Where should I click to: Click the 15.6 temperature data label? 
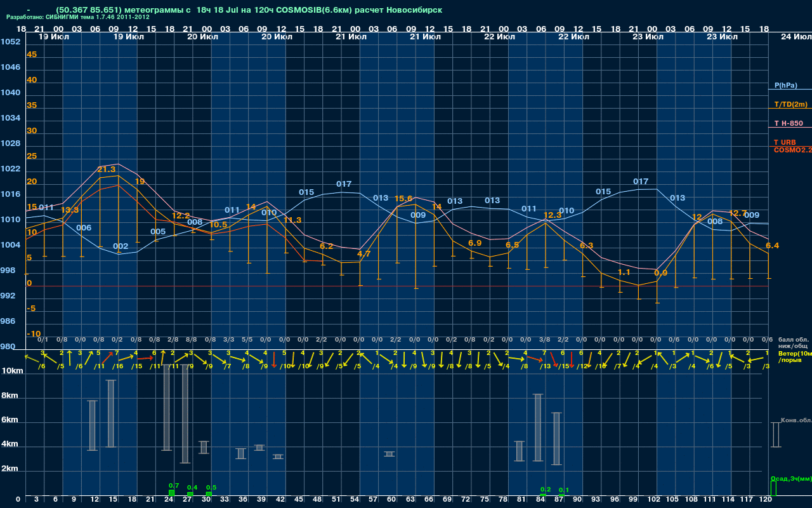click(x=403, y=199)
